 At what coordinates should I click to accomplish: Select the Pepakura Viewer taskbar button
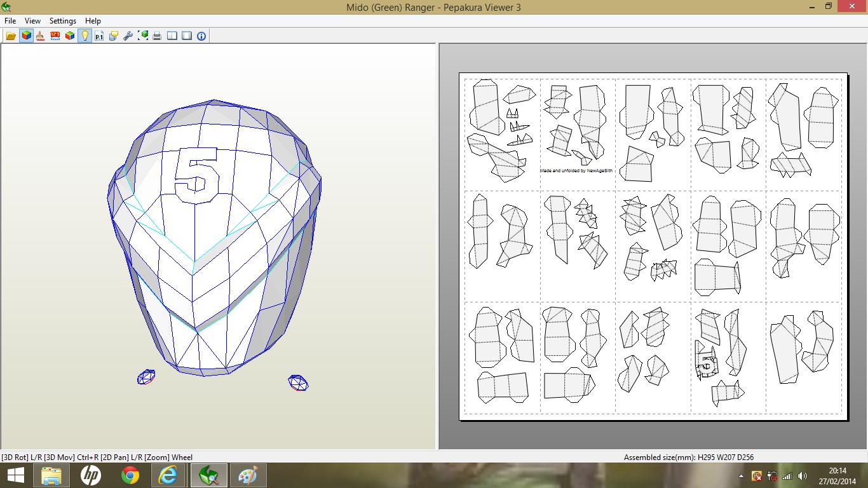click(208, 475)
